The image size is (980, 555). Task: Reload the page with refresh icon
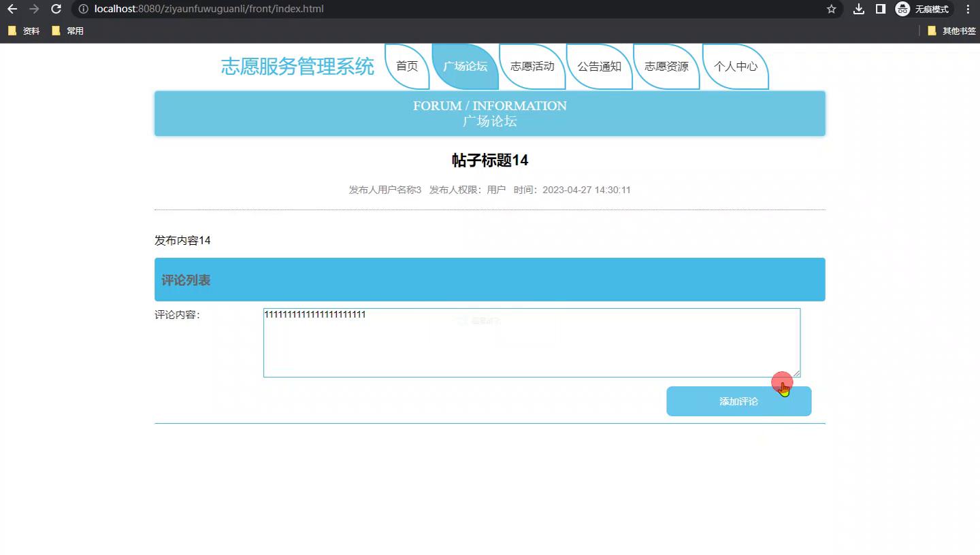[56, 9]
